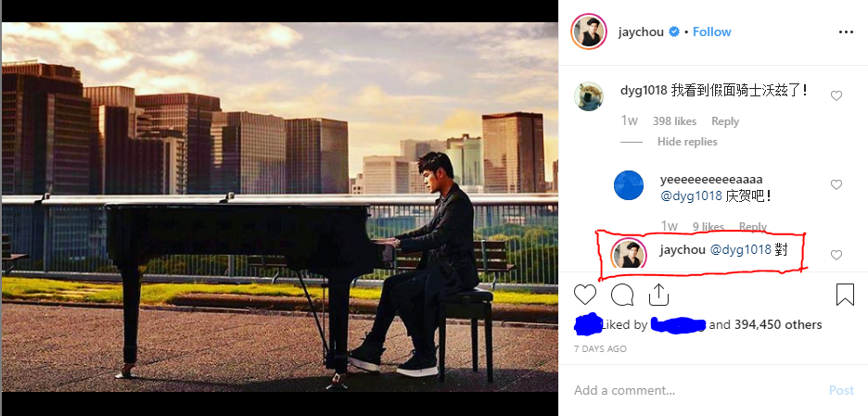Save post with the bookmark icon
Screen dimensions: 868x416
[x=846, y=295]
